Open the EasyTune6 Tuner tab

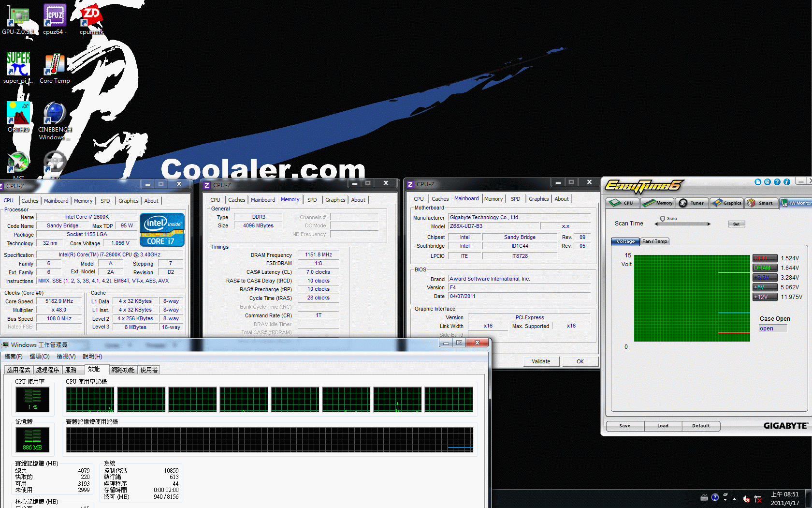click(692, 203)
